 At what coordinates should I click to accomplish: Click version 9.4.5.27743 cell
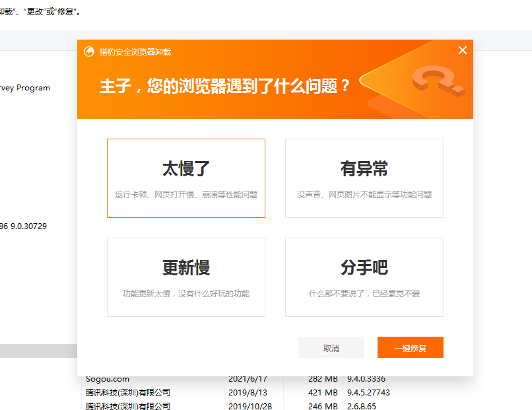pyautogui.click(x=368, y=393)
